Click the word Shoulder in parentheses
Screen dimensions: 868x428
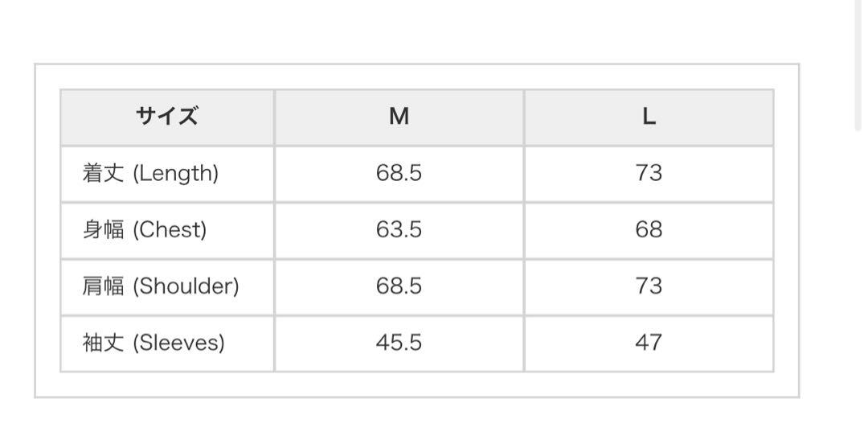(x=186, y=286)
